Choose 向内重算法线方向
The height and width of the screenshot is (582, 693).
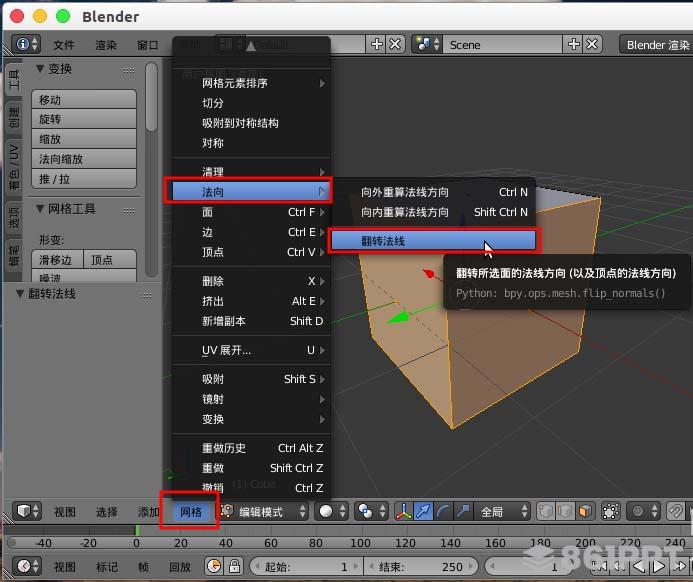click(x=433, y=212)
